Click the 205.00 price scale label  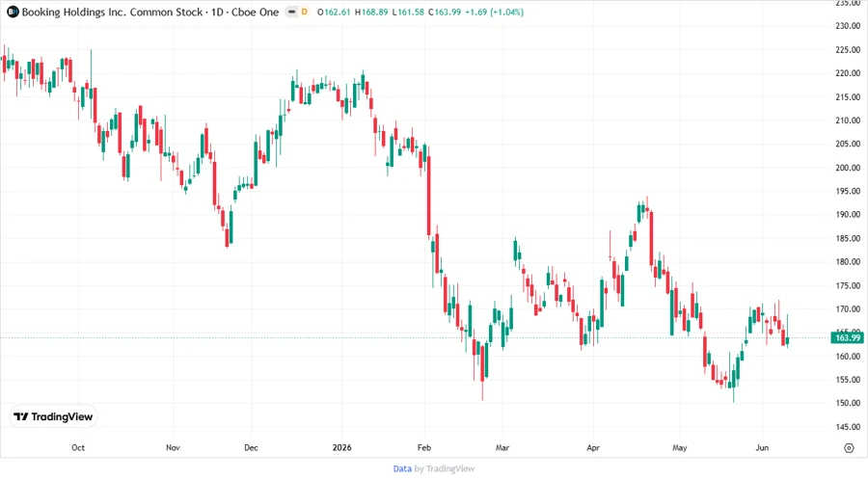848,144
